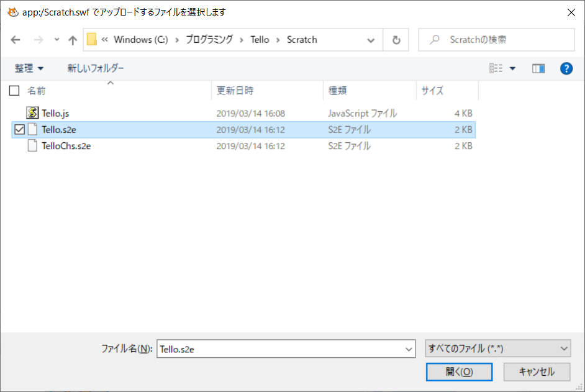Screen dimensions: 585x392
Task: Click JavaScript ファイル type cell
Action: pyautogui.click(x=363, y=114)
